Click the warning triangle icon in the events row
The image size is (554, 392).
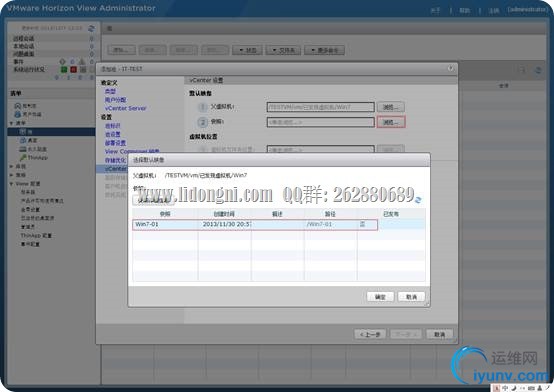(82, 62)
